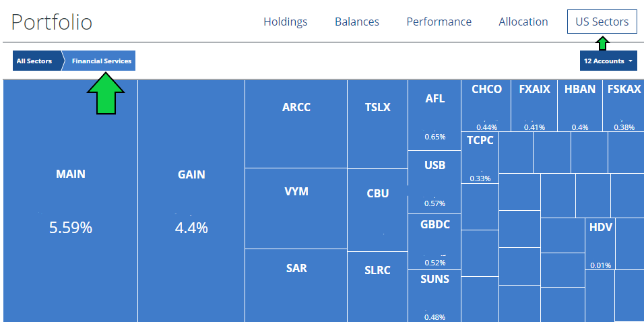Screen dimensions: 644x326
Task: Choose the SAR treemap tile
Action: point(296,284)
